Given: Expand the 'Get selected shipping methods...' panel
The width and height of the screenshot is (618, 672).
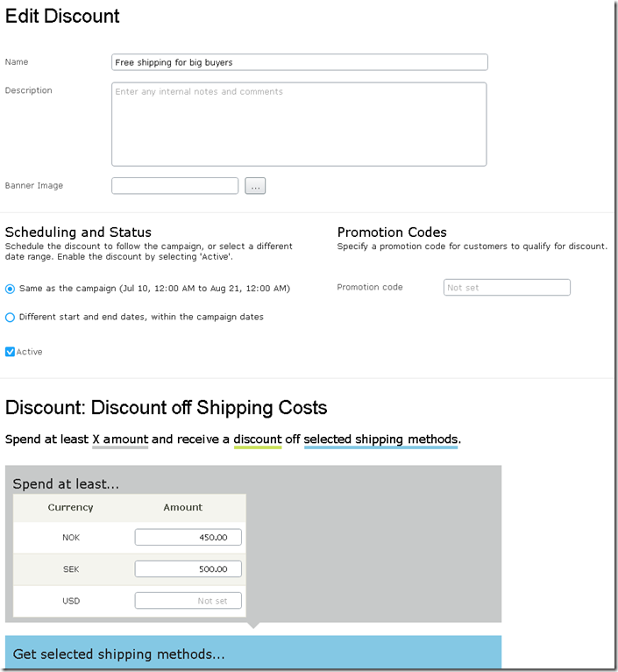Looking at the screenshot, I should tap(119, 654).
